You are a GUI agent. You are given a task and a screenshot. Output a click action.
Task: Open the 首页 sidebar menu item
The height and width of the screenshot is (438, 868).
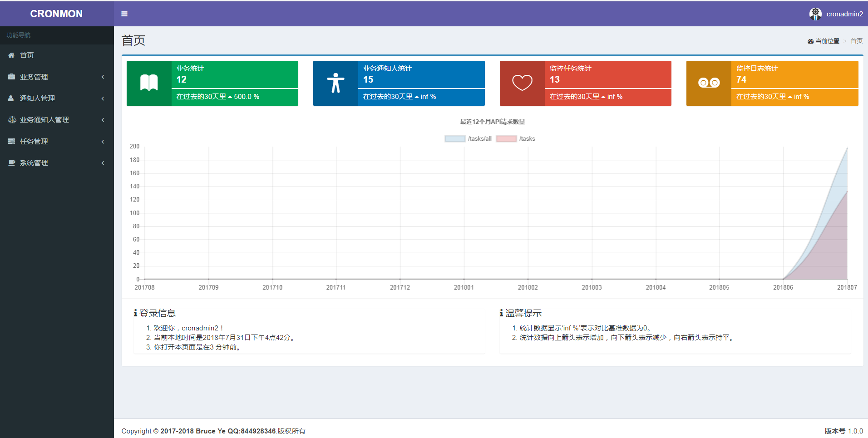(x=57, y=55)
